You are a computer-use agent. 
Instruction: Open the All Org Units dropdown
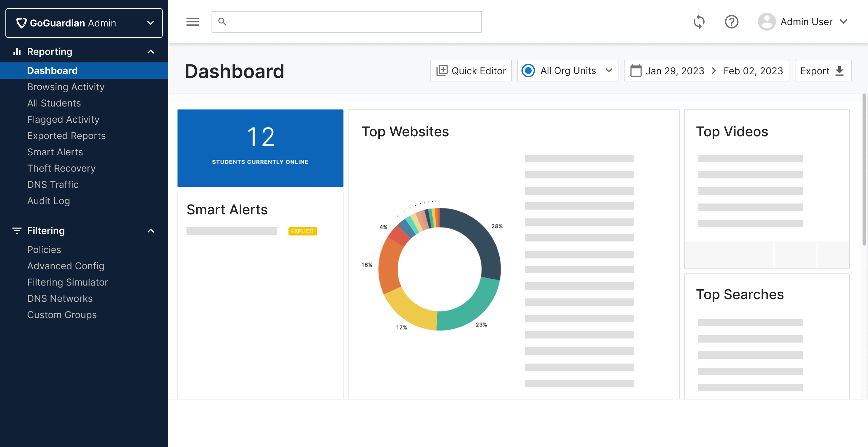[x=609, y=71]
